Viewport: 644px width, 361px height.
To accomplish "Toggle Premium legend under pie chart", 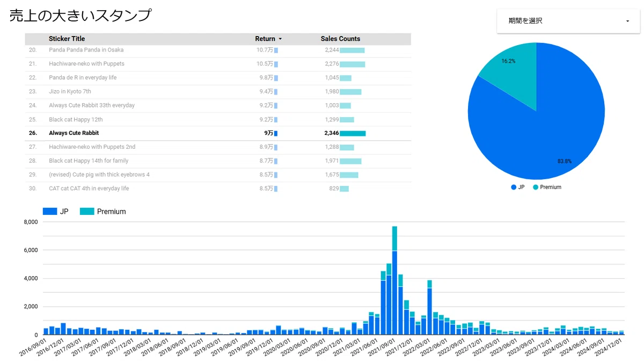I will coord(547,187).
